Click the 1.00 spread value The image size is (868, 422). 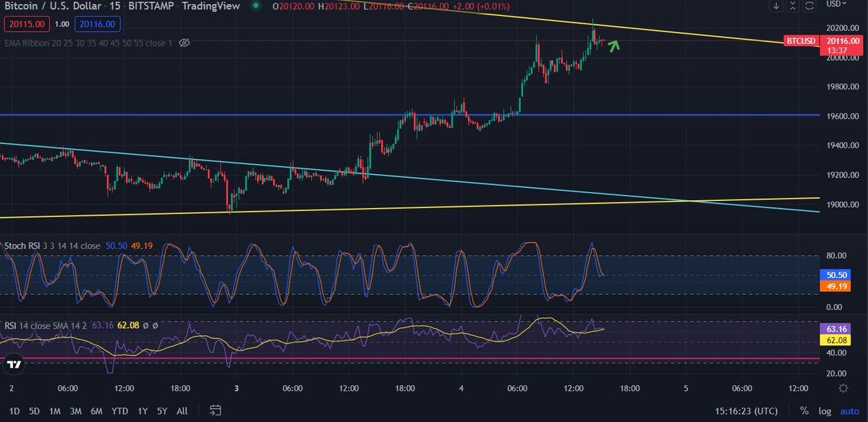[x=62, y=24]
